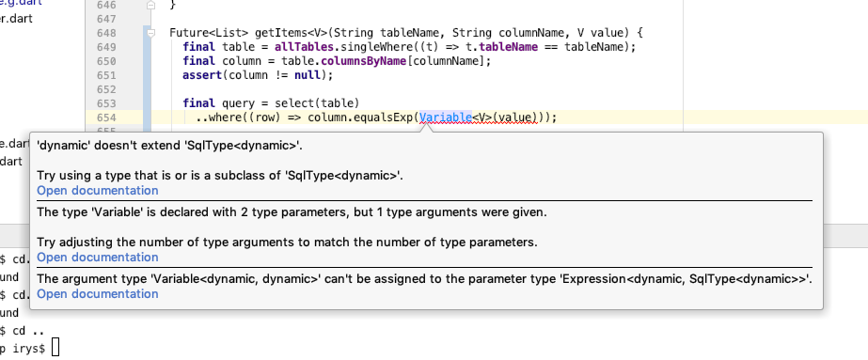The width and height of the screenshot is (868, 360).
Task: Click the "'dynamic' doesn't extend" error message
Action: pos(170,146)
